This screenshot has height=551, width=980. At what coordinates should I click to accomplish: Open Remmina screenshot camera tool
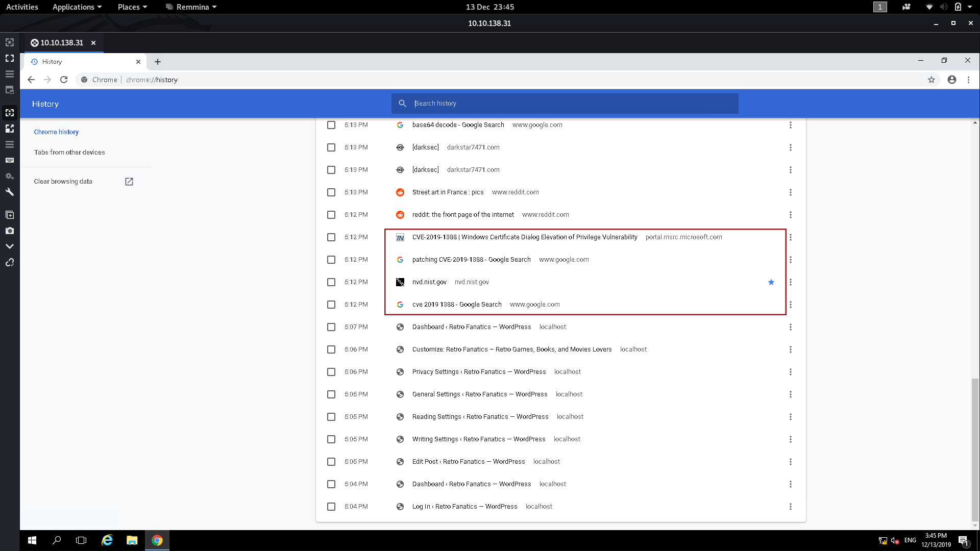click(x=9, y=231)
